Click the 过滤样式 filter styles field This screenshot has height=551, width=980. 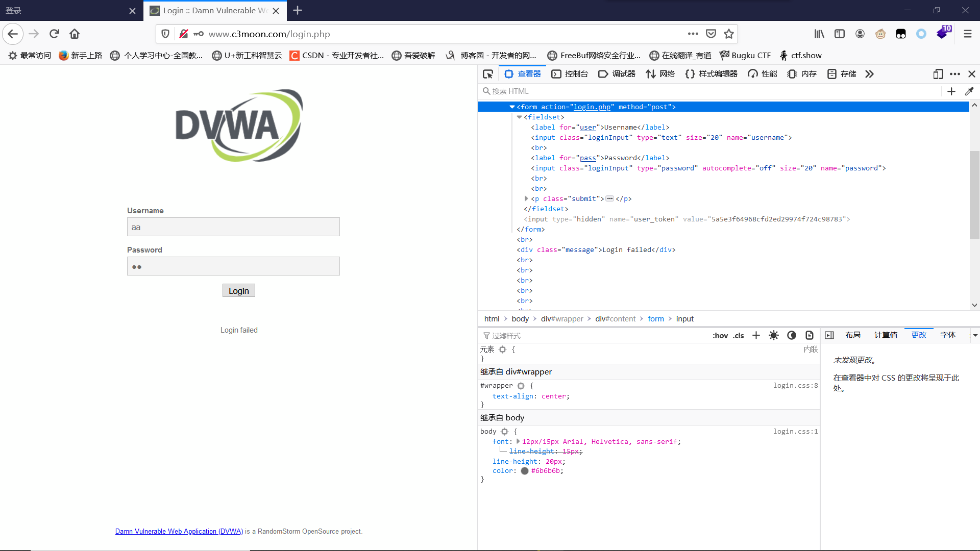pyautogui.click(x=592, y=335)
